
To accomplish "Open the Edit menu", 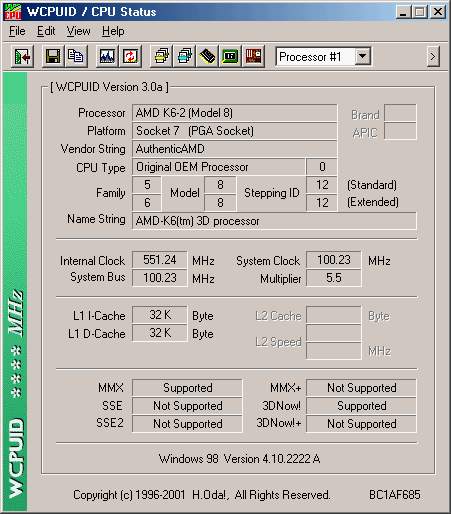I will (46, 31).
